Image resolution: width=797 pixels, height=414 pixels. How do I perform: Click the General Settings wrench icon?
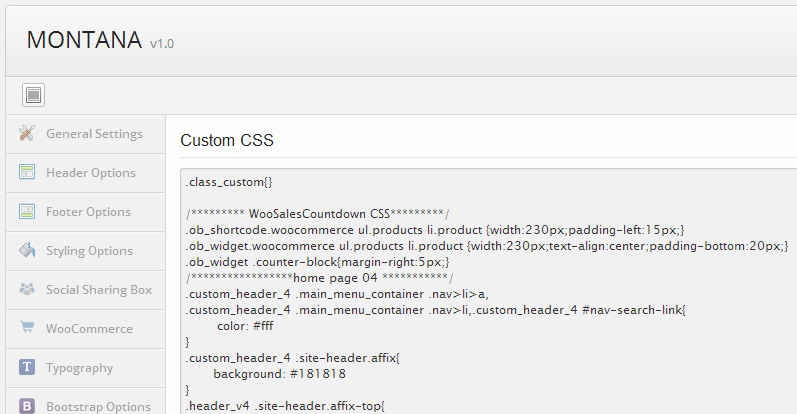coord(27,134)
